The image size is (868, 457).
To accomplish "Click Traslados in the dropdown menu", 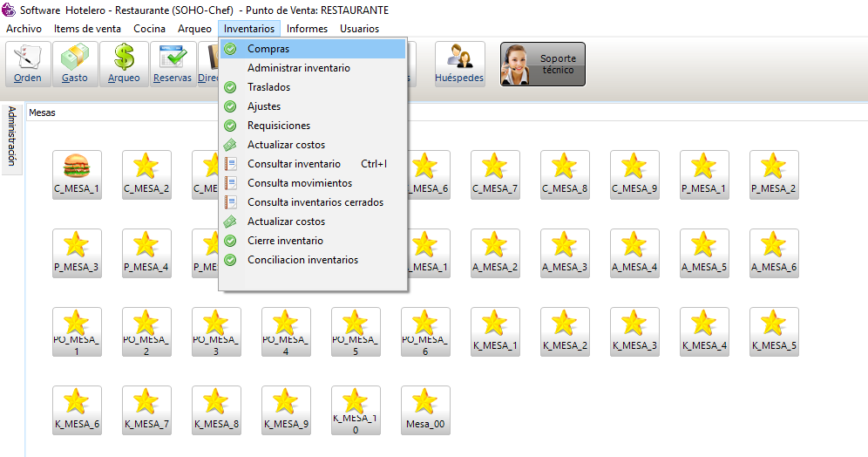I will 268,87.
